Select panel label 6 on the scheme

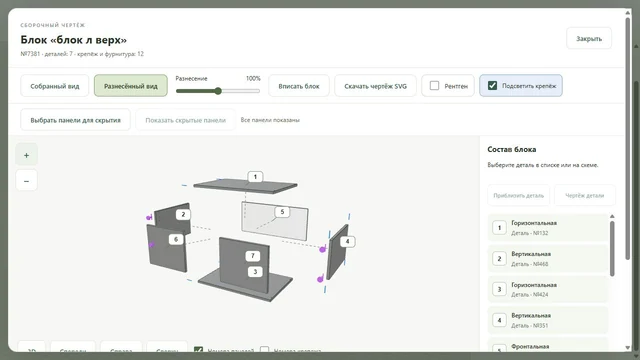click(x=176, y=239)
